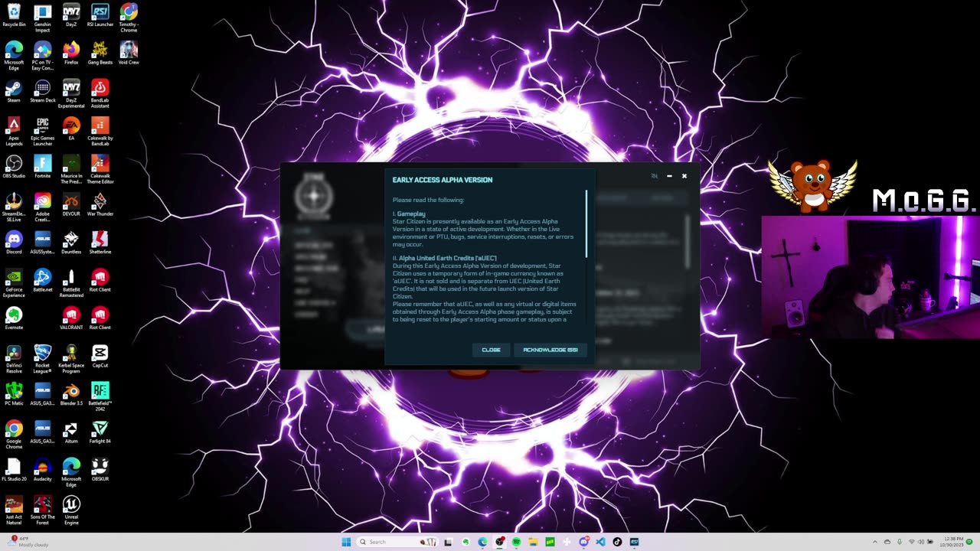This screenshot has height=551, width=980.
Task: Select the FL Studio 20 desktop icon
Action: (x=14, y=470)
